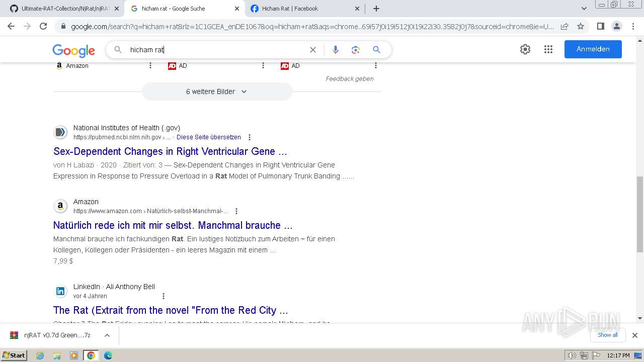Click the address bar URL
Image resolution: width=644 pixels, height=362 pixels.
point(312,27)
